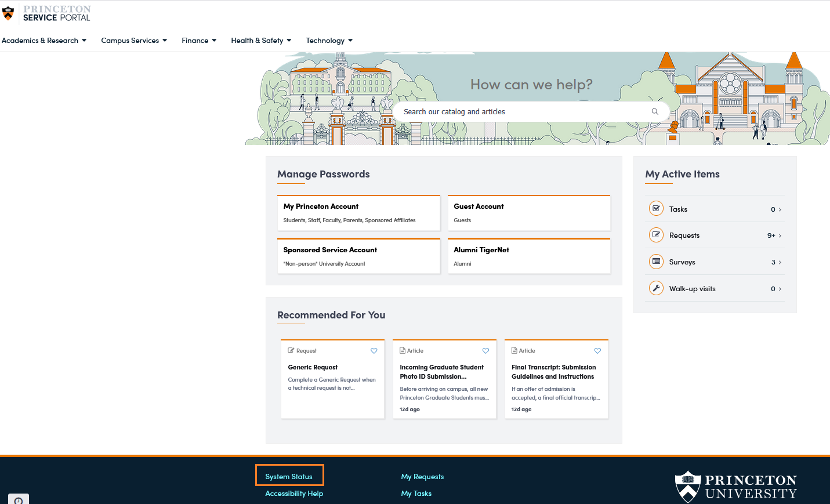Open the Health & Safety menu
This screenshot has height=504, width=830.
pyautogui.click(x=261, y=40)
